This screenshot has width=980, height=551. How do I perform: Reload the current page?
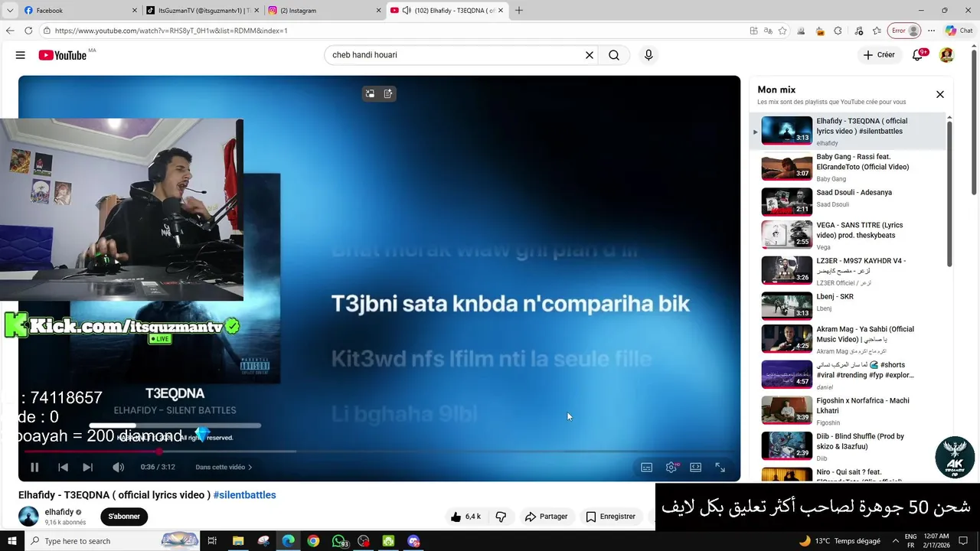[28, 31]
